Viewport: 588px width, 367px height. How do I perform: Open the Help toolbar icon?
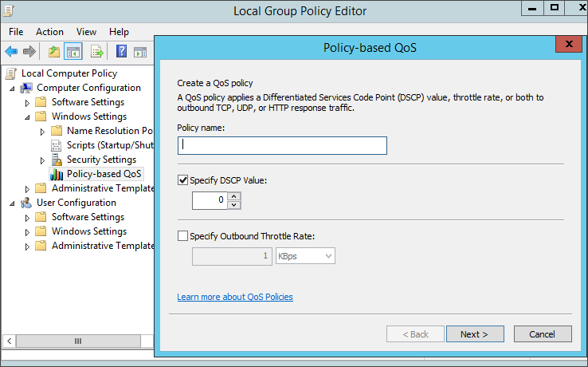pyautogui.click(x=122, y=52)
